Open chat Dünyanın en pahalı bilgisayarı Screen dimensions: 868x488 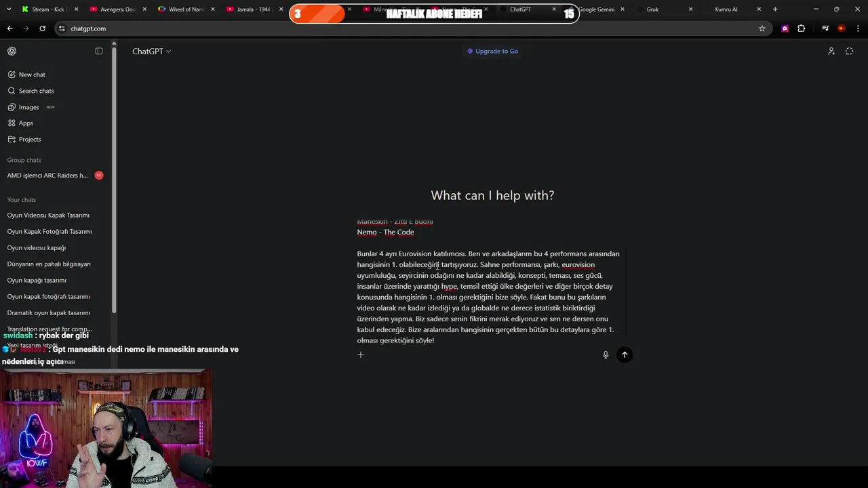point(49,264)
